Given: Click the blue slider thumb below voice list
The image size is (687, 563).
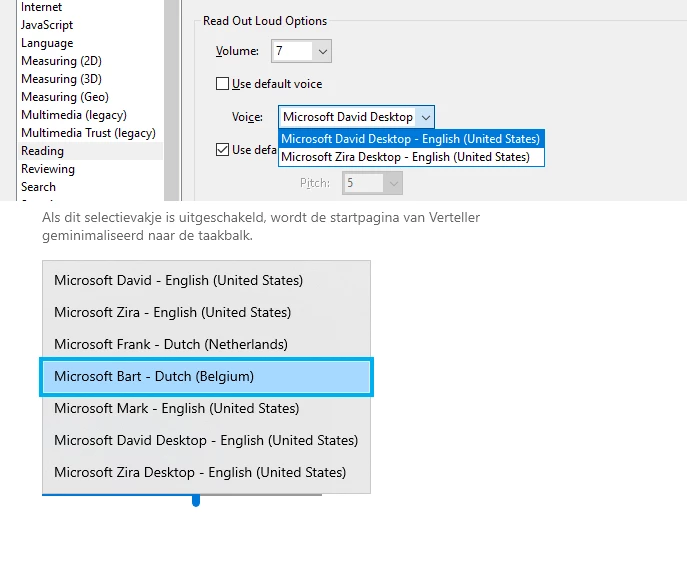Looking at the screenshot, I should click(196, 500).
